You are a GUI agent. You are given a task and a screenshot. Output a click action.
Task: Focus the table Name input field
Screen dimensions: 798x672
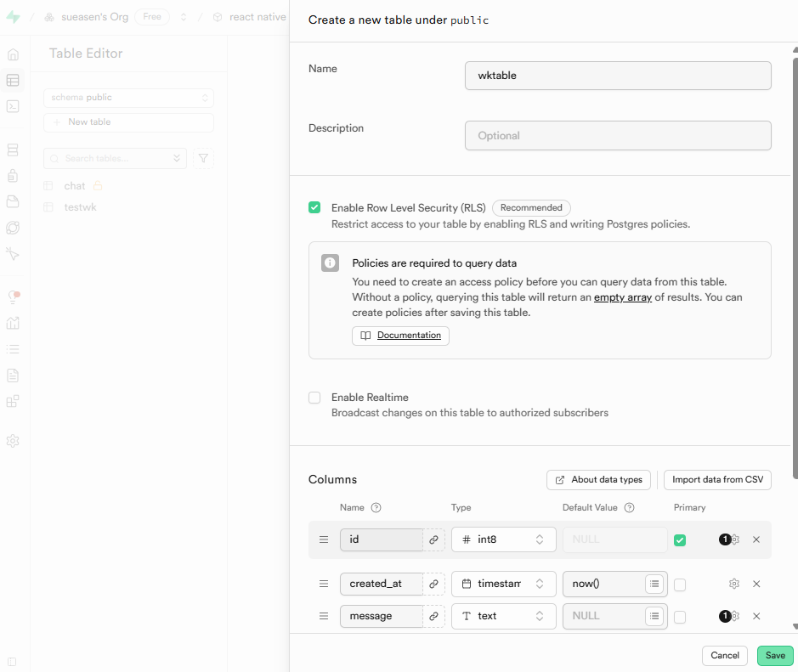coord(618,76)
